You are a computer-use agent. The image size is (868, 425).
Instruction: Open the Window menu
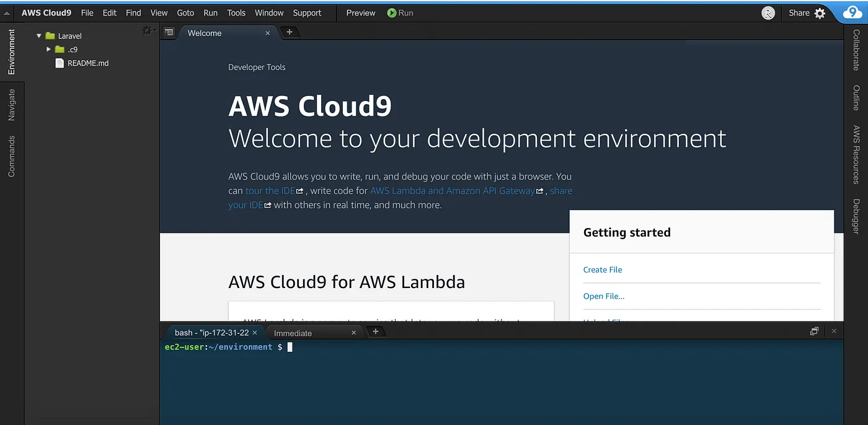pyautogui.click(x=269, y=13)
